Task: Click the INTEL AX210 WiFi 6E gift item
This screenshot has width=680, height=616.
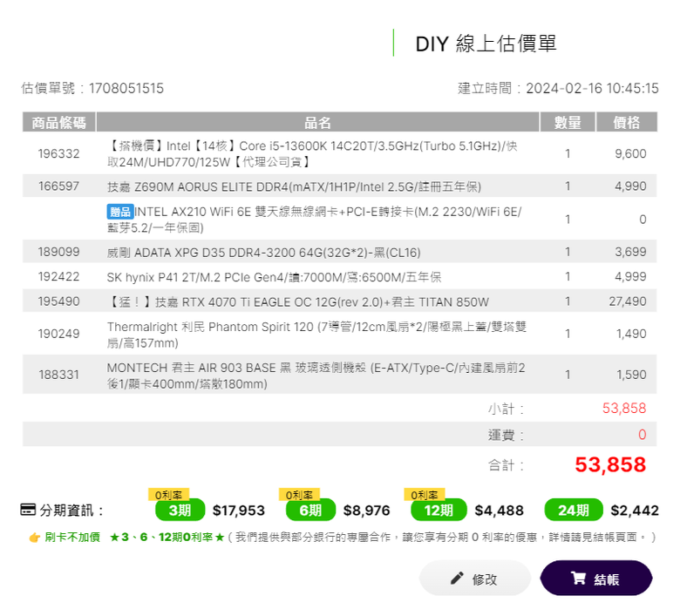Action: point(315,220)
